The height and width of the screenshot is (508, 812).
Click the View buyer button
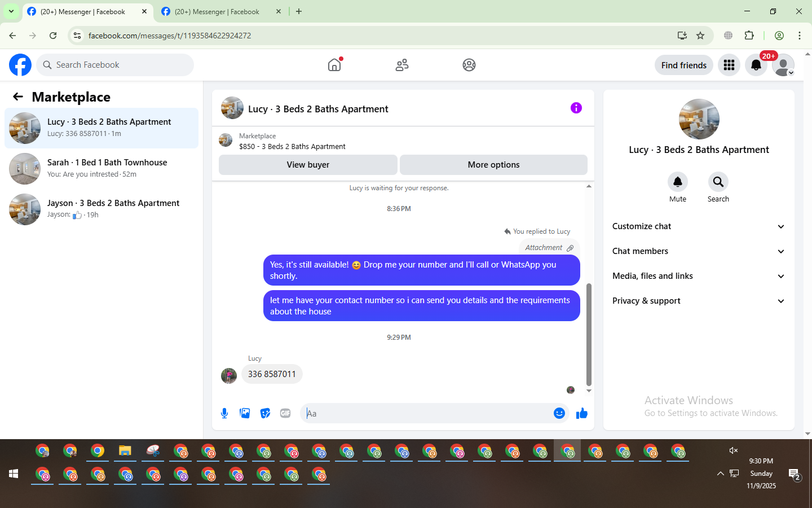(x=308, y=165)
